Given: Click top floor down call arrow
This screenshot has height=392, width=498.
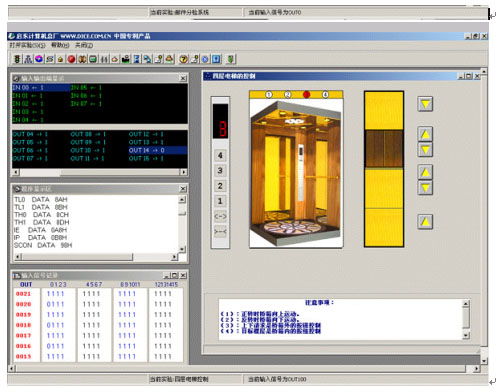Looking at the screenshot, I should pos(425,104).
